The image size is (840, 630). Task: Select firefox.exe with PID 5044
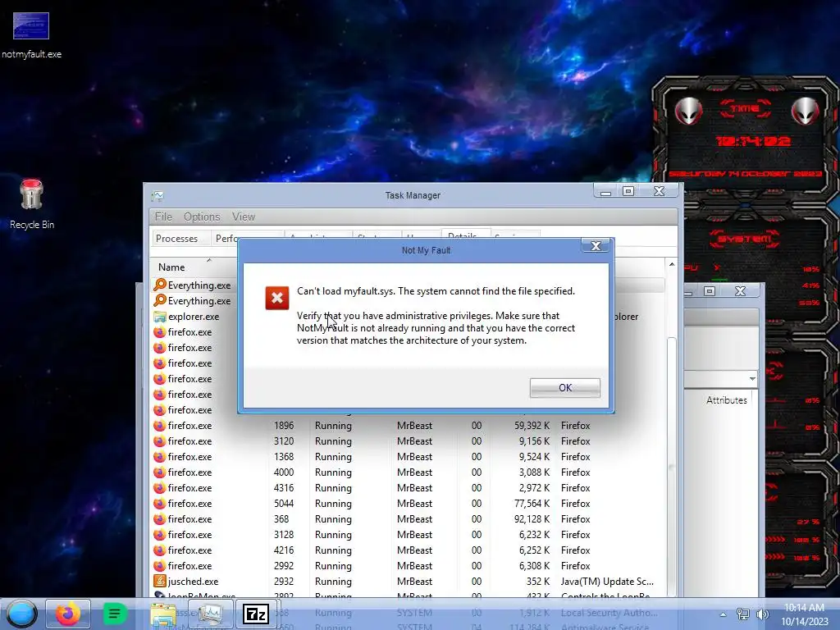(x=407, y=503)
